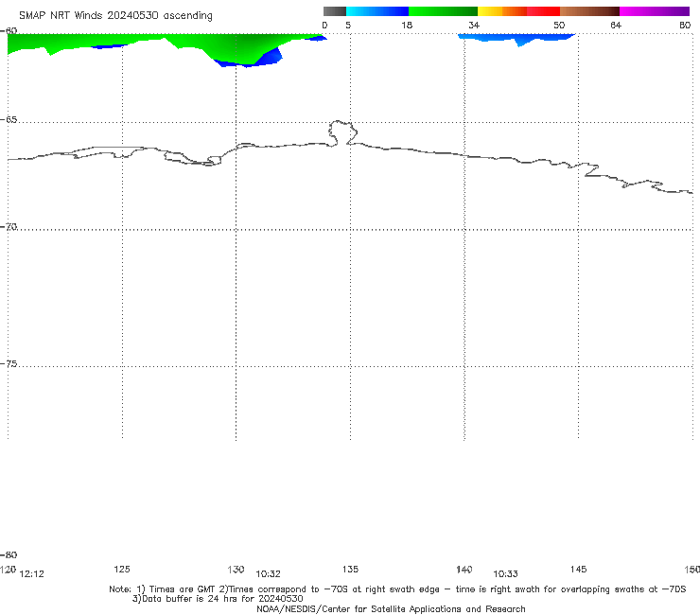Viewport: 700px width, 615px height.
Task: Select the green segment of the color bar
Action: click(x=443, y=11)
